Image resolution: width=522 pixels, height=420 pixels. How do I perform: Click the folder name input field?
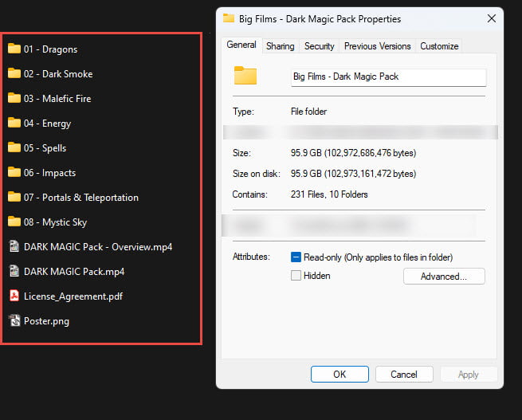[388, 77]
